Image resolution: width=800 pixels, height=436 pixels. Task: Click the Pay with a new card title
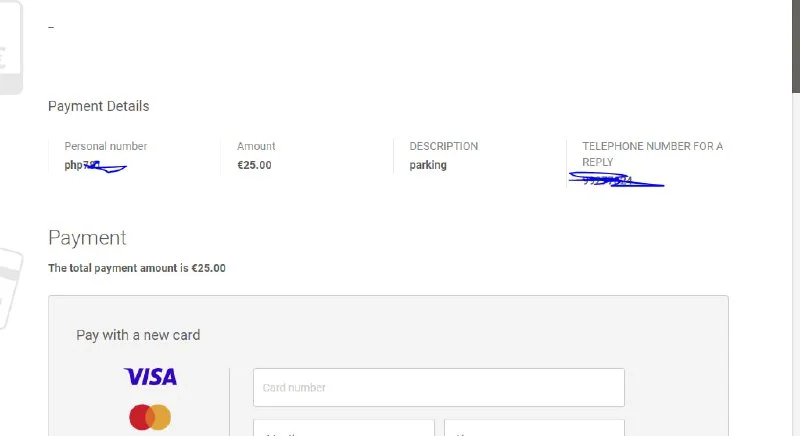[x=138, y=335]
